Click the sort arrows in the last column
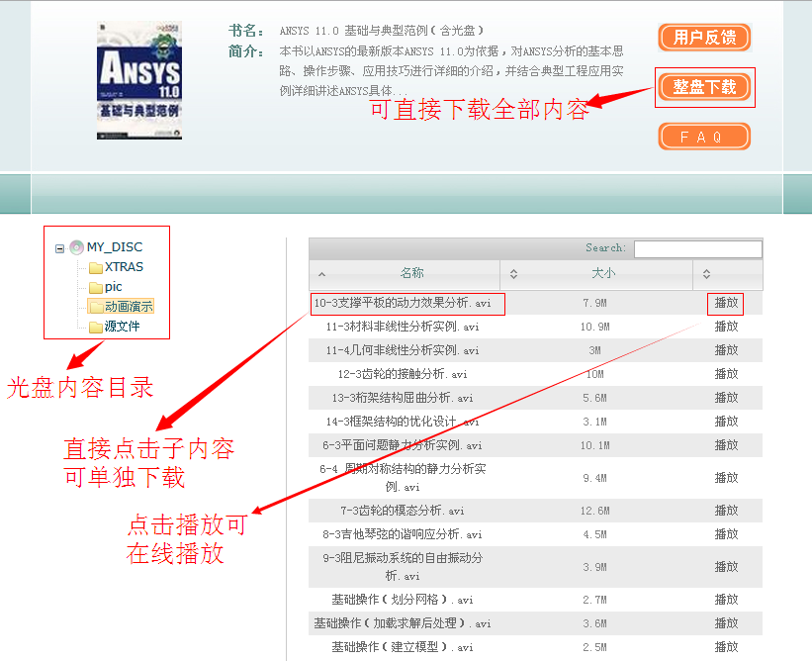This screenshot has height=661, width=812. point(706,274)
